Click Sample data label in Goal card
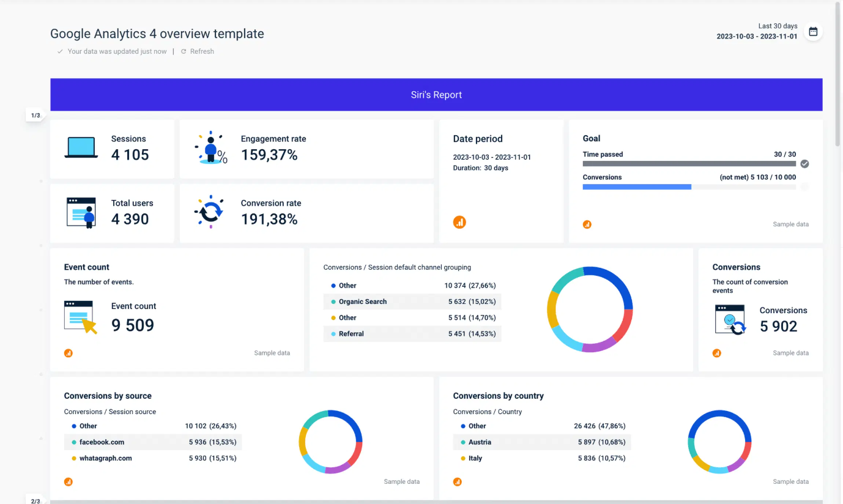Viewport: 843px width, 504px height. (x=791, y=224)
